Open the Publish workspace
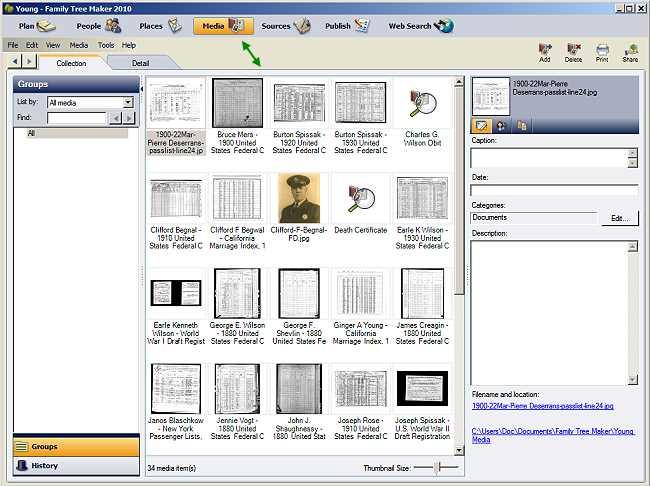This screenshot has width=650, height=486. (x=347, y=26)
